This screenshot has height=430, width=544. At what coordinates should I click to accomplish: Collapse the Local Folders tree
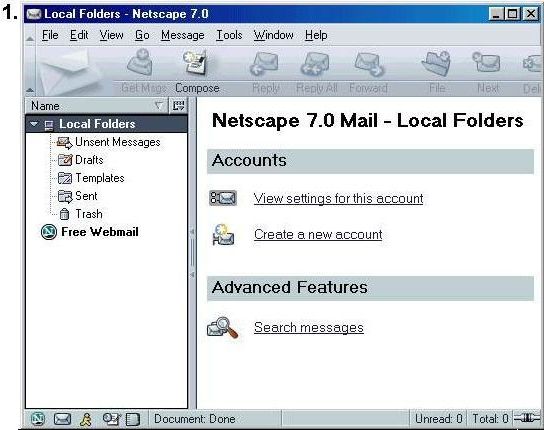pos(34,124)
